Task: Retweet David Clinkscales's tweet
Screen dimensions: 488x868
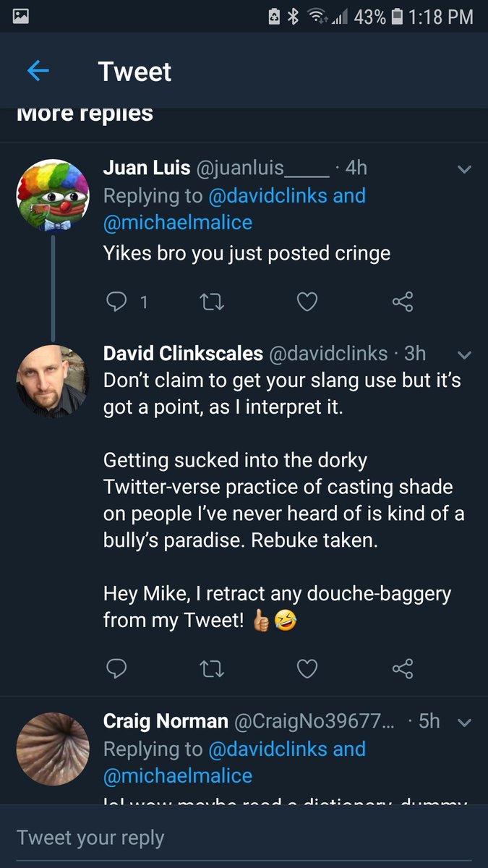Action: pos(212,669)
